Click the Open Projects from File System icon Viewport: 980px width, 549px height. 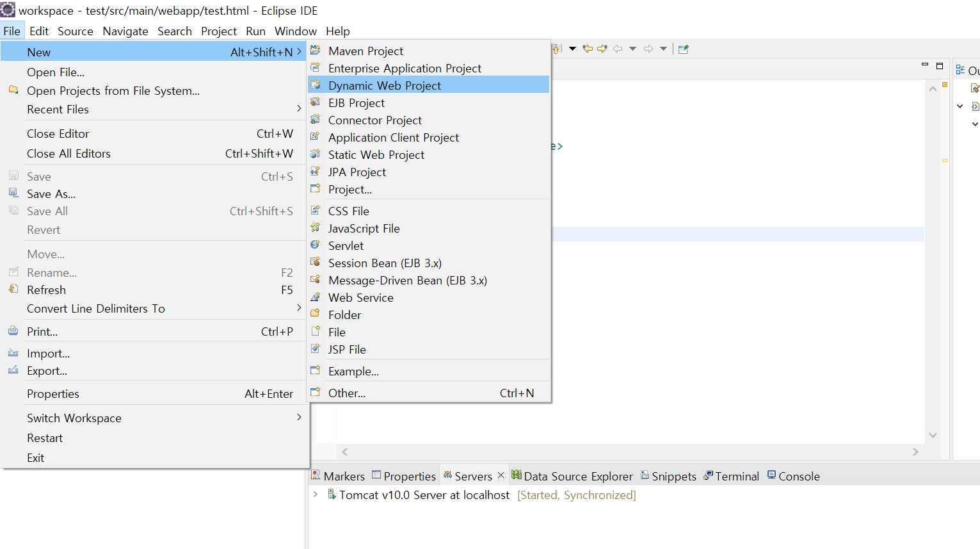13,90
